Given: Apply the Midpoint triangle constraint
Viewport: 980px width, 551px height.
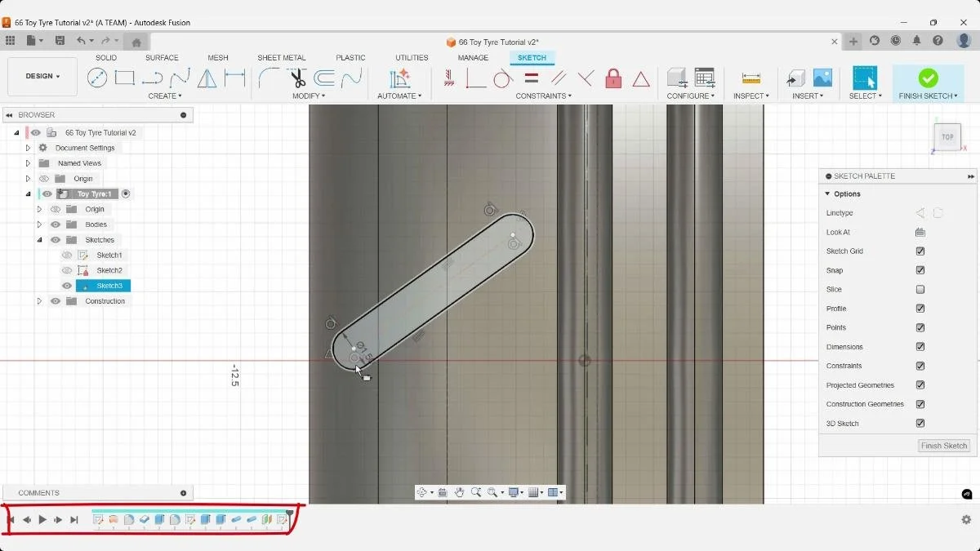Looking at the screenshot, I should click(x=641, y=79).
